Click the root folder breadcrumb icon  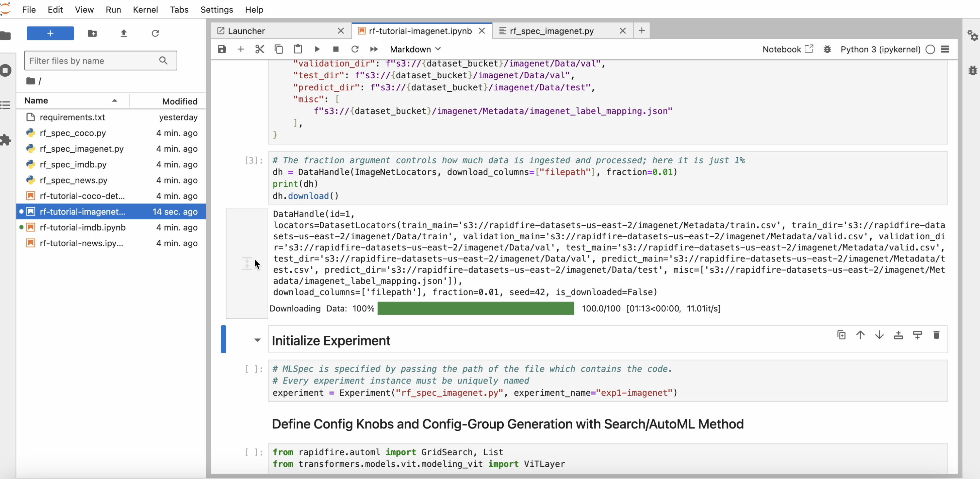tap(30, 81)
